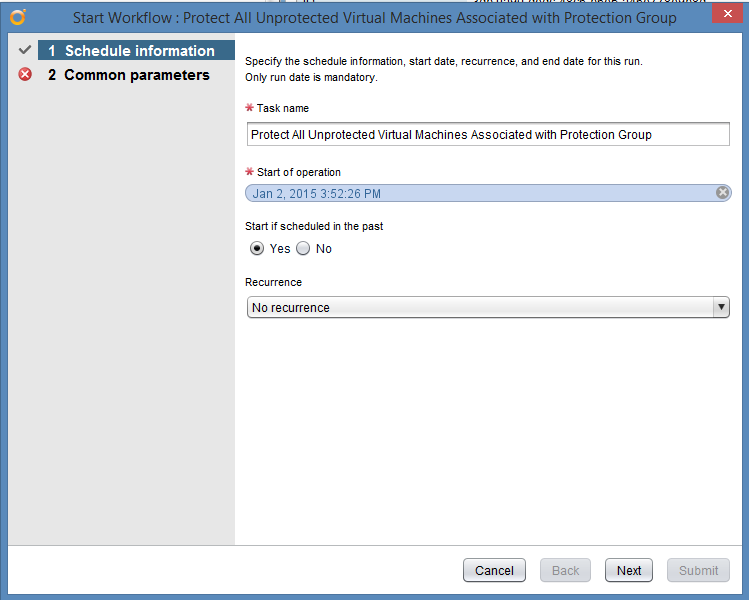Click the Start of operation date field

coord(480,193)
